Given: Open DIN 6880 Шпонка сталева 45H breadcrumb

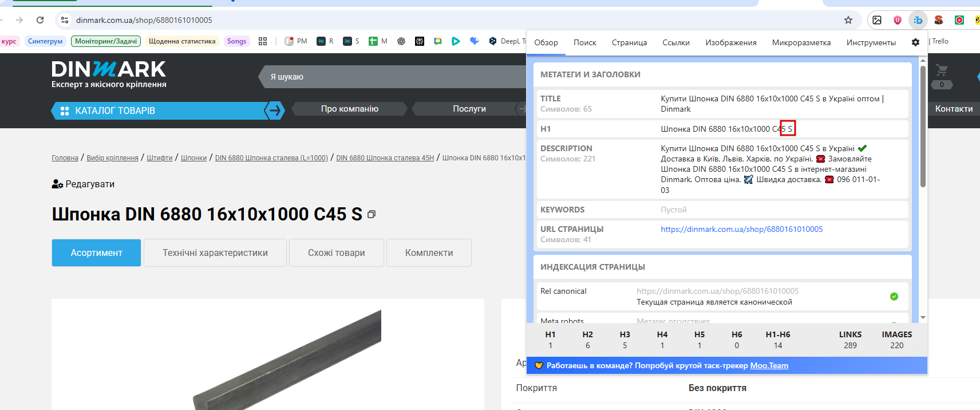Looking at the screenshot, I should pos(385,157).
